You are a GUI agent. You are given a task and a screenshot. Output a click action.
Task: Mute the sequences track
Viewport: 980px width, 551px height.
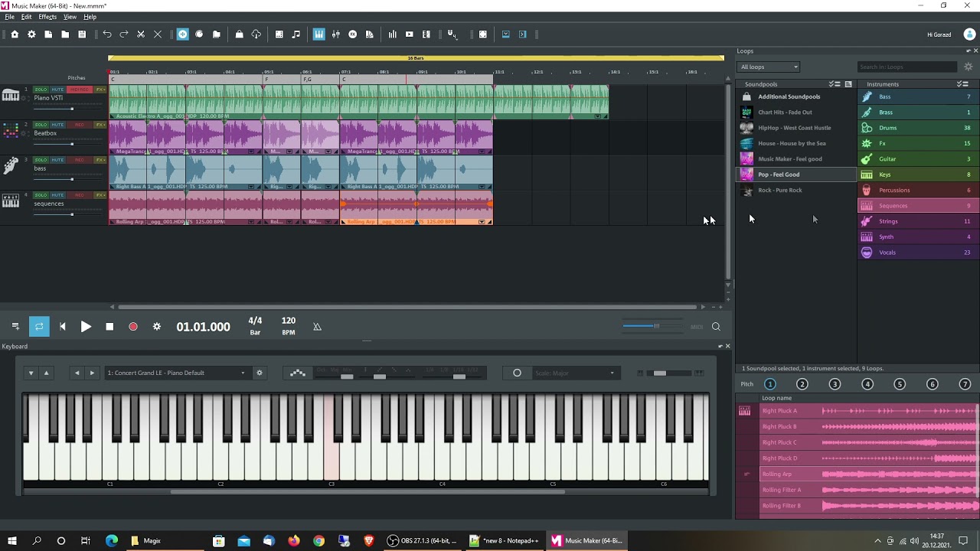click(57, 195)
